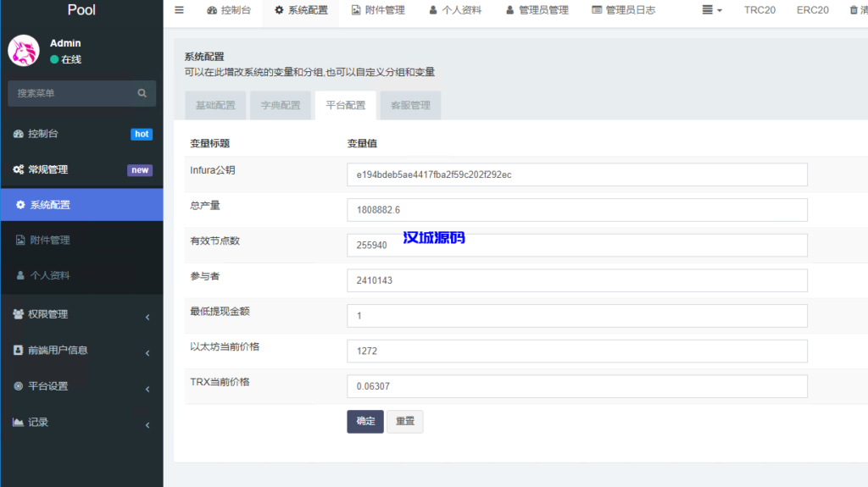Click the dashboard icon in top 控制台 tab
The width and height of the screenshot is (868, 487).
click(212, 10)
